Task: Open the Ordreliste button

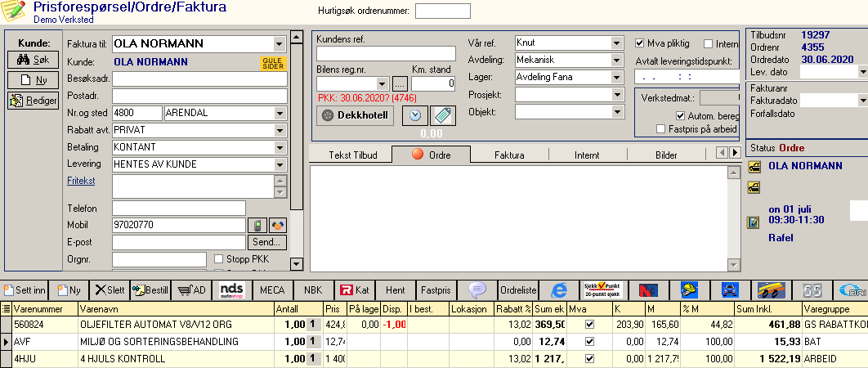Action: coord(519,289)
